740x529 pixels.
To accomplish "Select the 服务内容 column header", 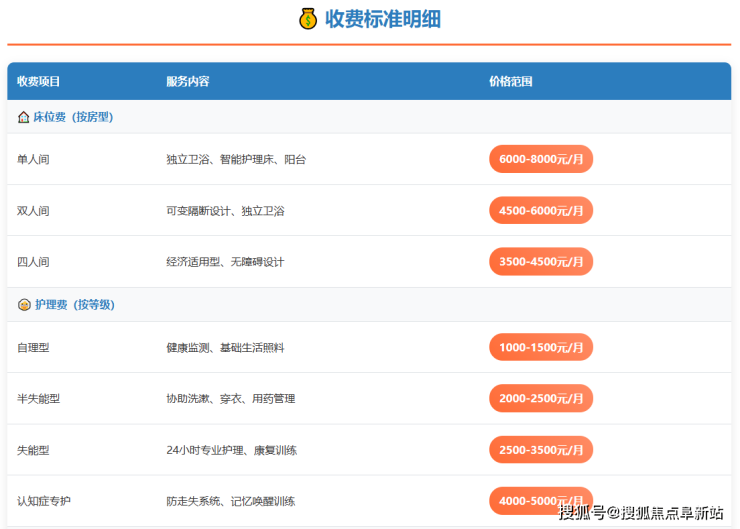I will 187,81.
